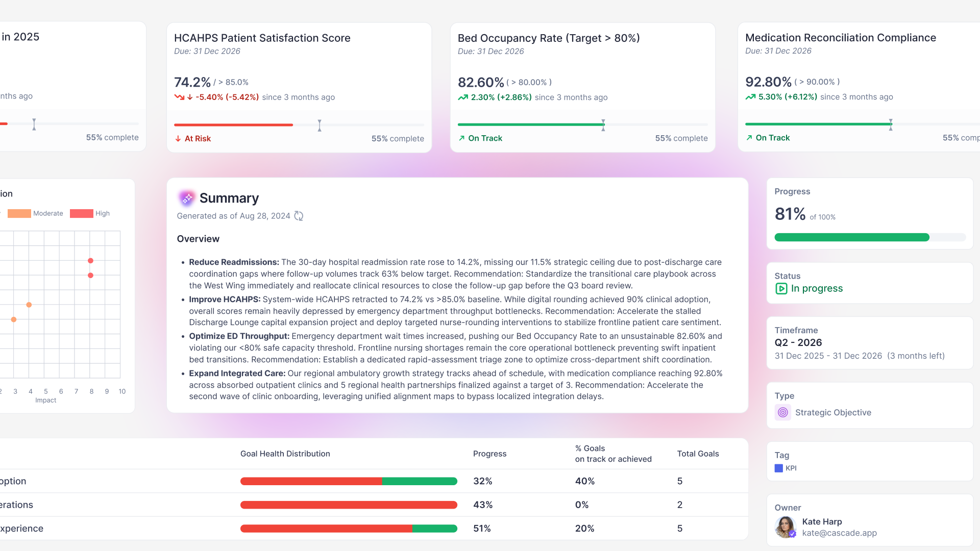
Task: Click the all-red health bar in 43% row
Action: (x=349, y=505)
